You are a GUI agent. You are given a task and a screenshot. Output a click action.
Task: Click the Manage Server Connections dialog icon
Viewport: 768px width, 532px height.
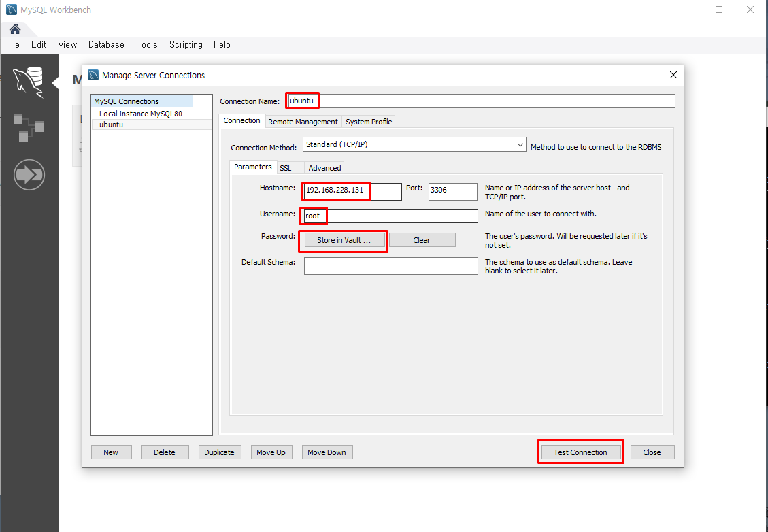93,75
